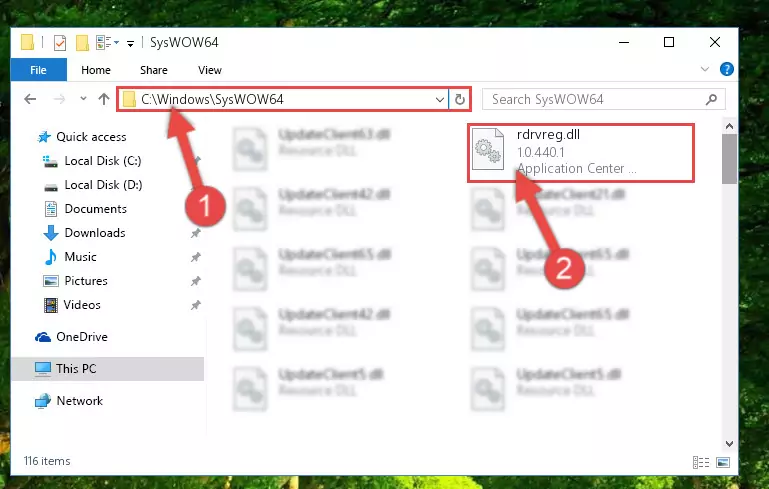Open Downloads in the sidebar
The height and width of the screenshot is (489, 769).
point(95,233)
